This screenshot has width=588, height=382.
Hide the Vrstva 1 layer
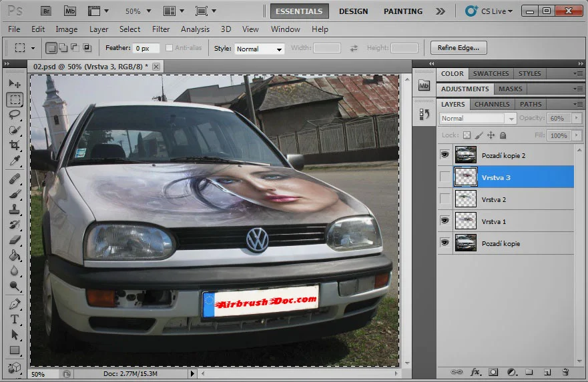pos(445,221)
